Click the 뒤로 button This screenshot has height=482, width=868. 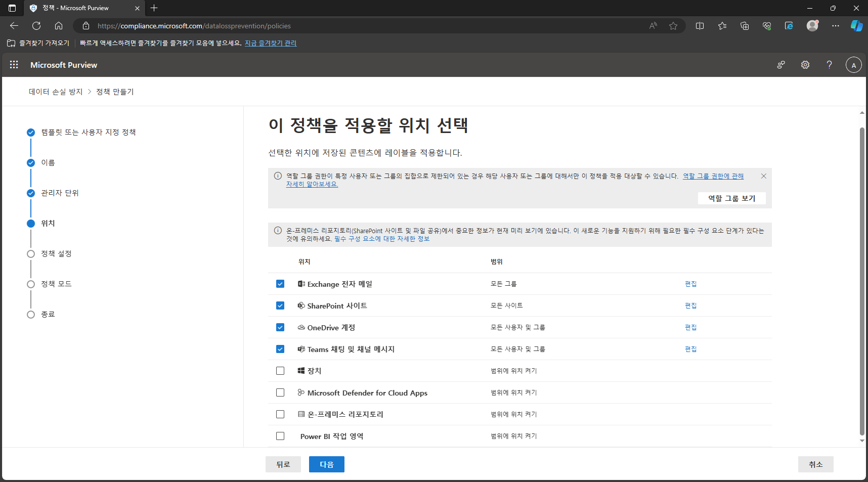point(283,464)
